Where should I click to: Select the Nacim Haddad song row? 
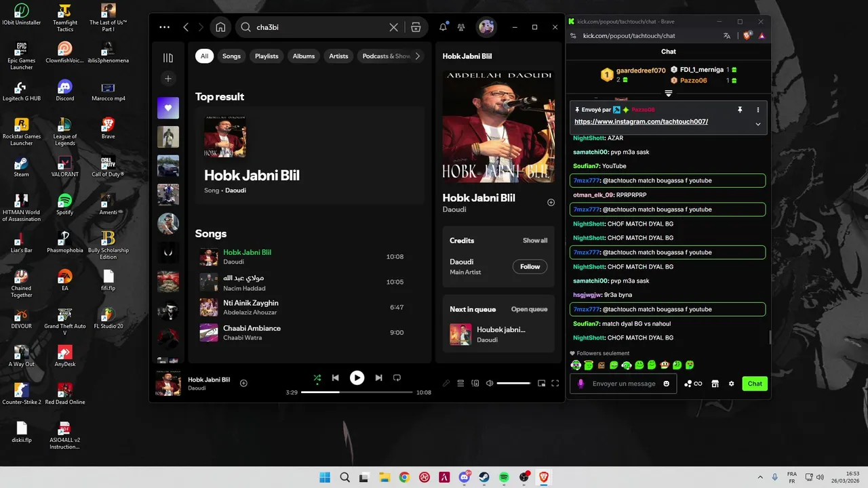tap(309, 282)
